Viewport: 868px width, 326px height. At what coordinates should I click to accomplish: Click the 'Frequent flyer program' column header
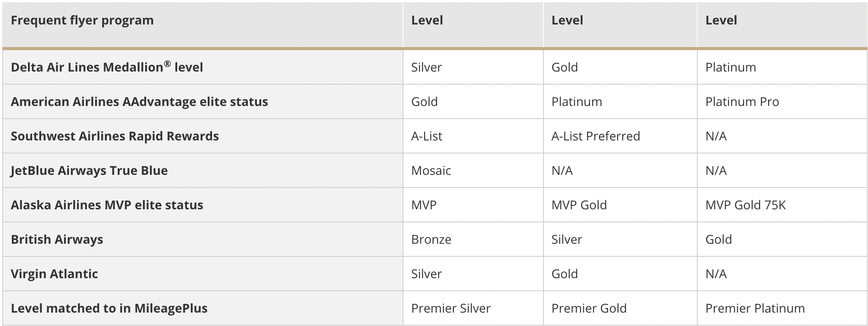tap(202, 25)
